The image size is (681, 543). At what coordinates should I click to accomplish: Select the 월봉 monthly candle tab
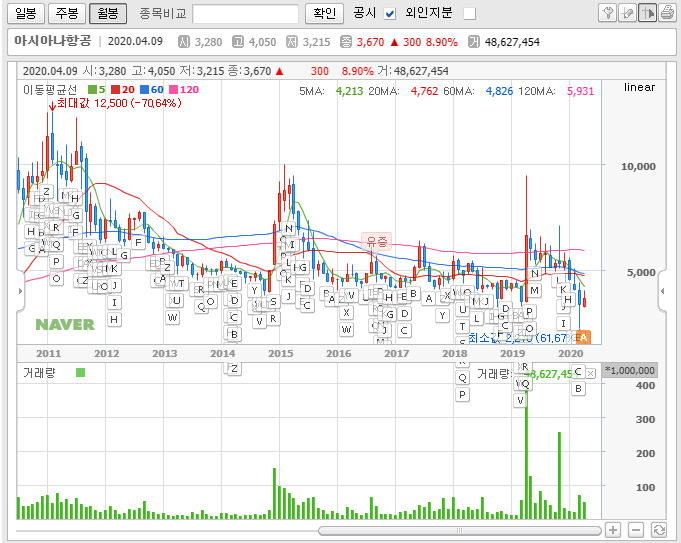click(x=108, y=13)
